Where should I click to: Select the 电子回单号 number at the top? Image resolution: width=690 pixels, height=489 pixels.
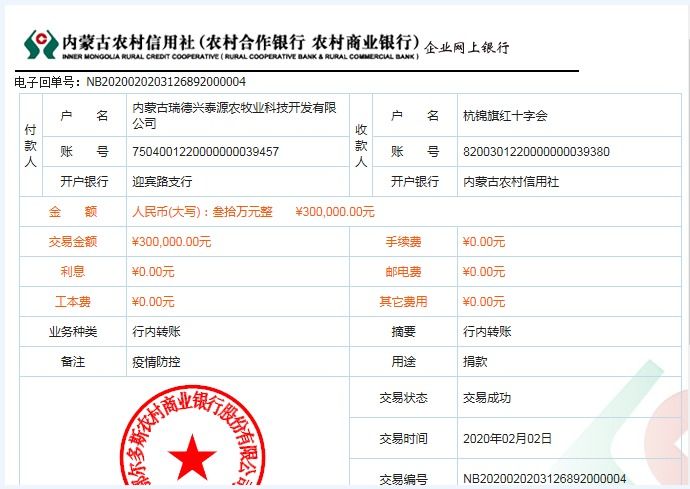(166, 82)
